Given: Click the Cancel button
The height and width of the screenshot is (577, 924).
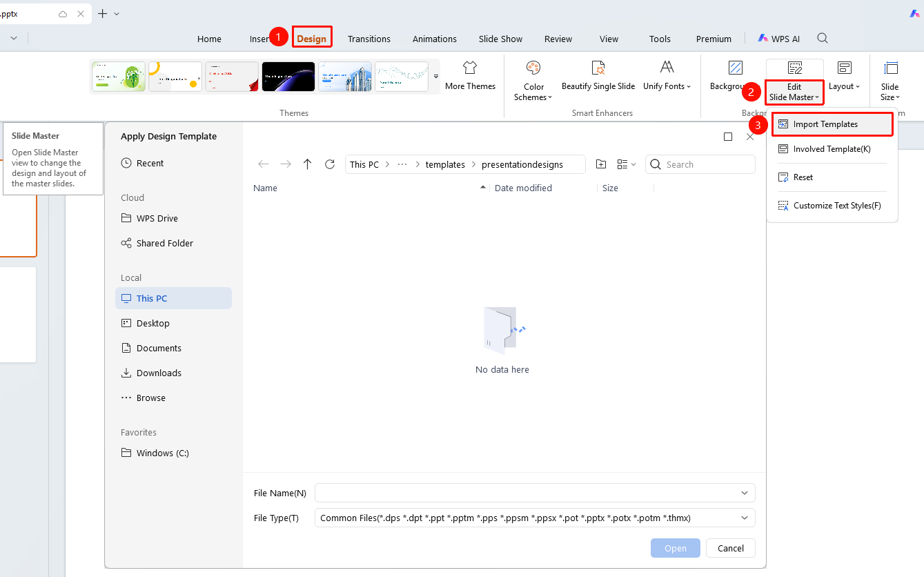Looking at the screenshot, I should [x=731, y=548].
